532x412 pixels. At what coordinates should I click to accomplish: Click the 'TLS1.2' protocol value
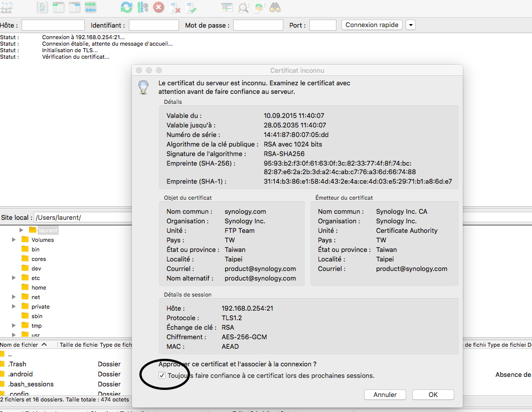[x=232, y=318]
